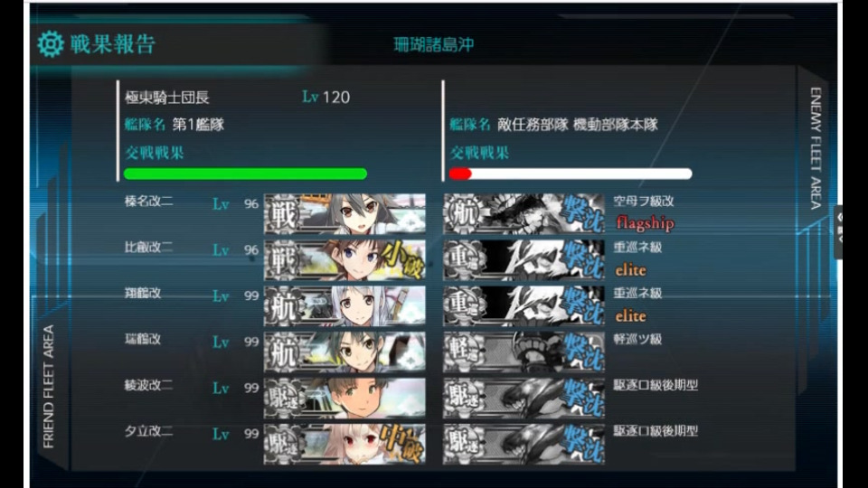Select last 駆逐ロ級後期型 enemy banner
The height and width of the screenshot is (488, 868).
pyautogui.click(x=524, y=444)
